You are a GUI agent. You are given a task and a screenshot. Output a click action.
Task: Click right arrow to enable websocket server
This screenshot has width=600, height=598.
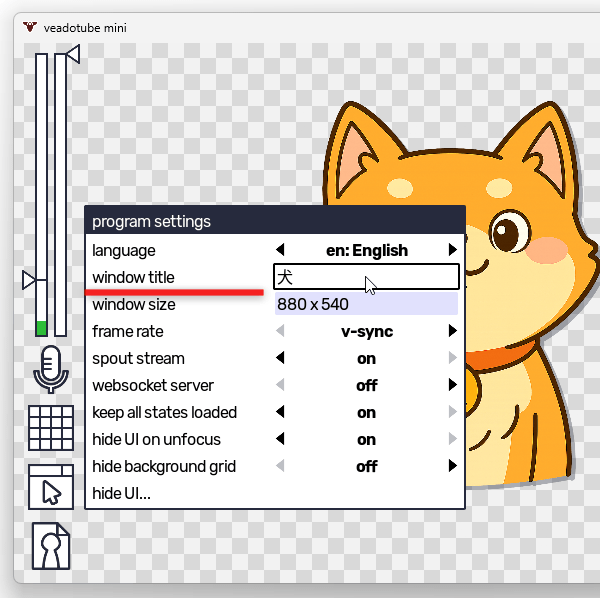tap(453, 385)
